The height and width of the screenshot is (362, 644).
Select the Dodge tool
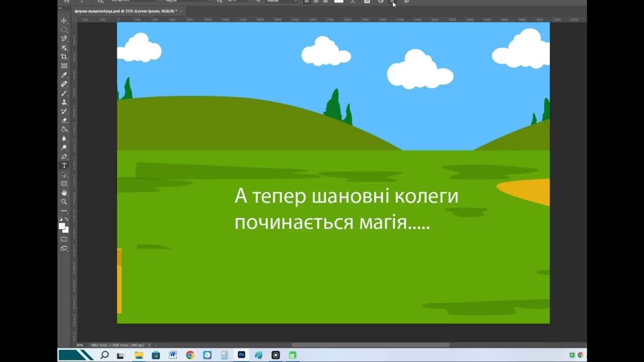[x=64, y=147]
